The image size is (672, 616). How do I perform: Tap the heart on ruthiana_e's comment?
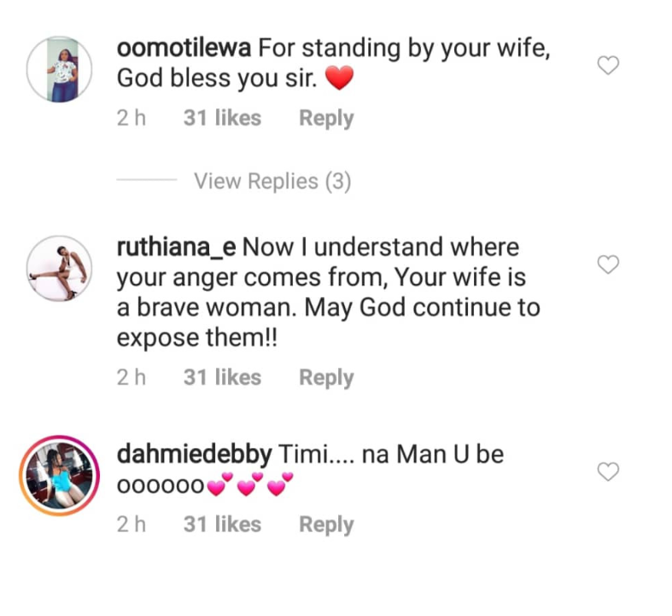[x=607, y=265]
